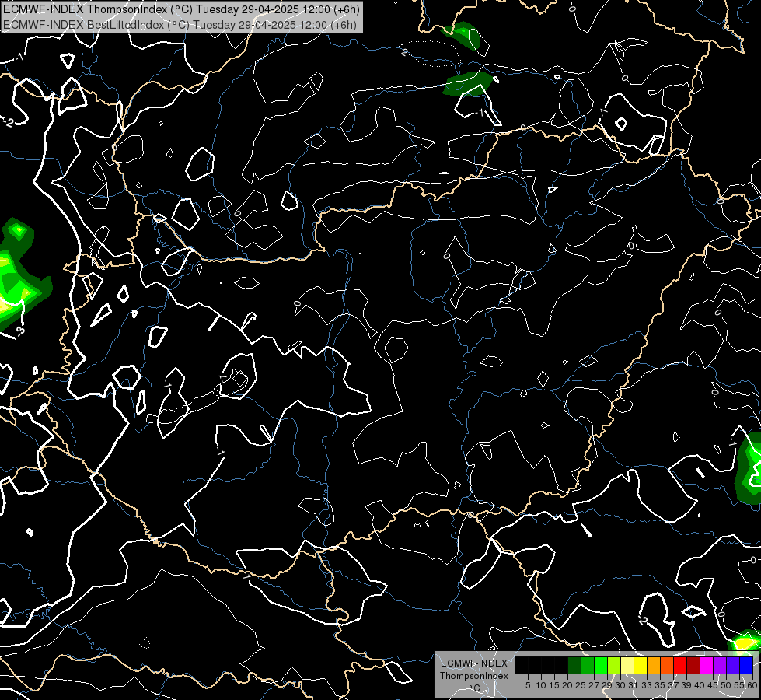
Task: Click the dark green 20–25 legend swatch
Action: (574, 665)
